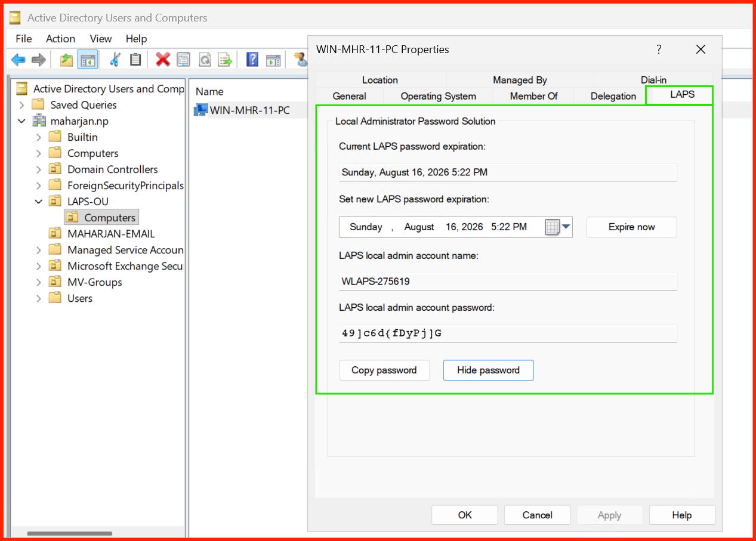Open the Action menu
The height and width of the screenshot is (541, 756).
(x=61, y=39)
